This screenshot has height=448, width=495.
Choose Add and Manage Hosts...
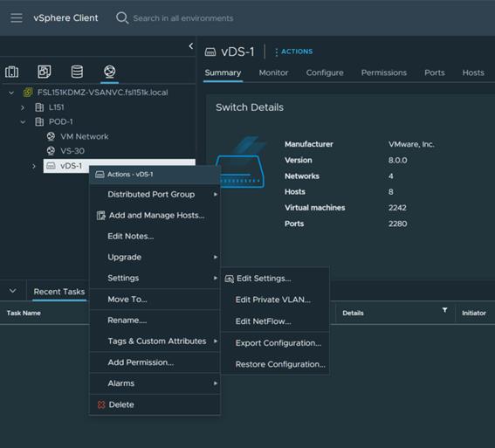pyautogui.click(x=155, y=216)
